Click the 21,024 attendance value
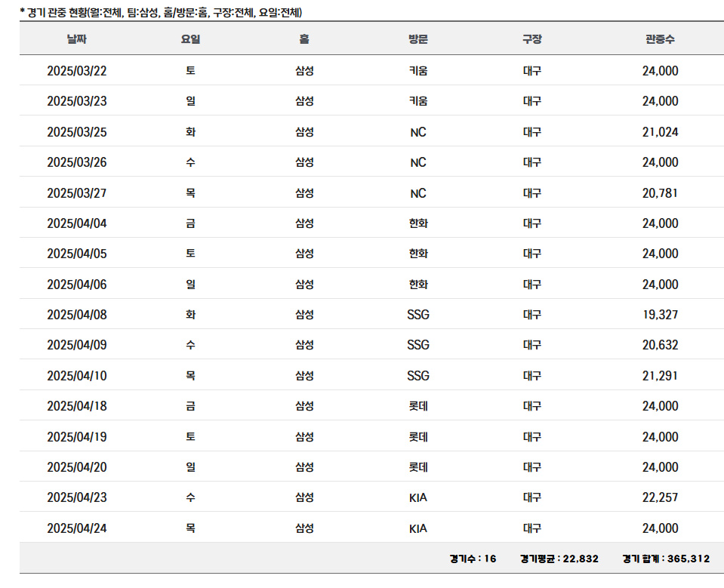 click(660, 132)
